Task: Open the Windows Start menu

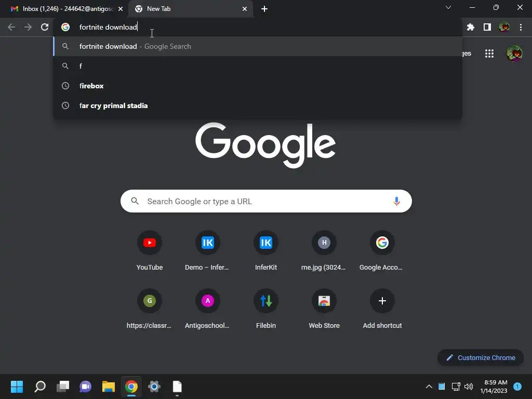Action: (17, 387)
